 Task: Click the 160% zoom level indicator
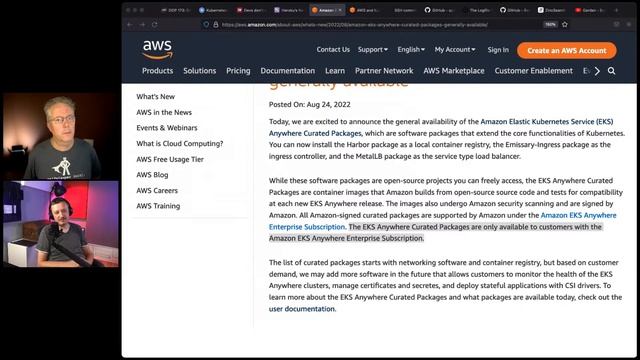550,24
